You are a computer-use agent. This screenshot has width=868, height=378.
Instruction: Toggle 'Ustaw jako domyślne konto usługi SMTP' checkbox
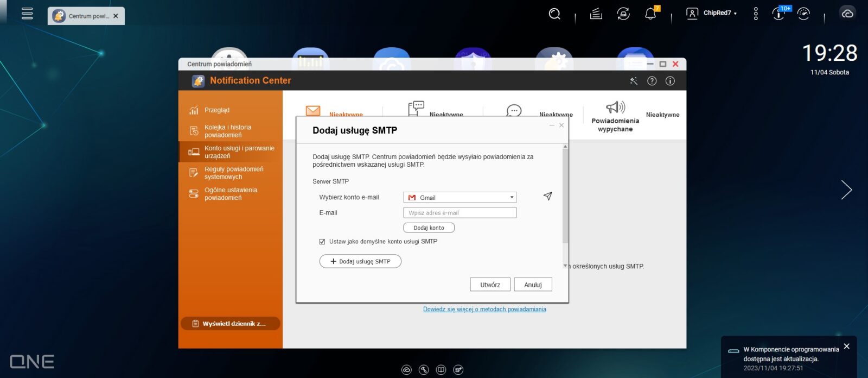322,242
